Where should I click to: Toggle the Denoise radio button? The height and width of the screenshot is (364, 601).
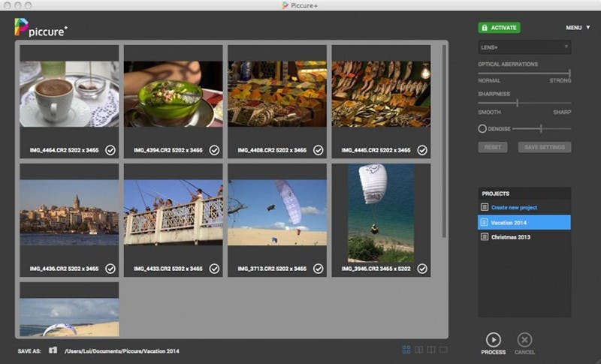click(482, 129)
